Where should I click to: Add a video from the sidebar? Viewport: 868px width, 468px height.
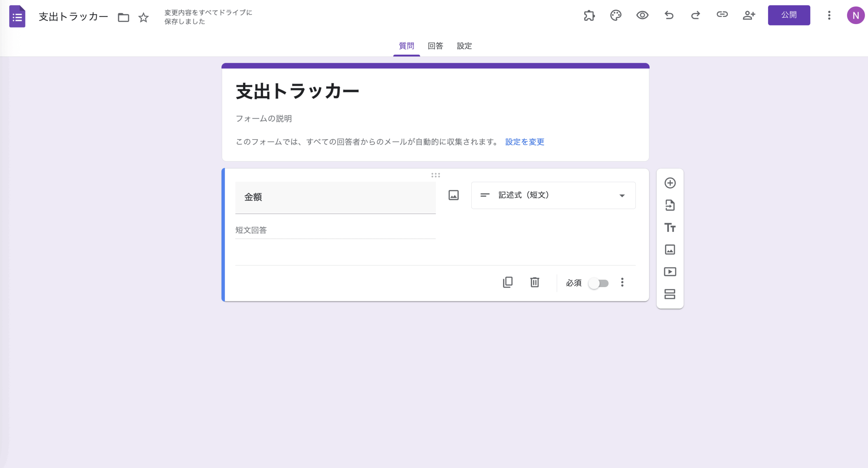[x=670, y=272]
